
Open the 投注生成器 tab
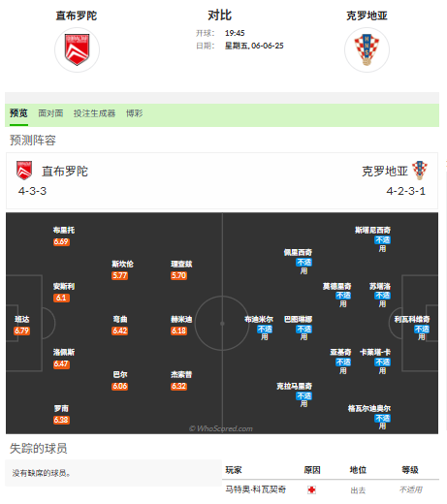pos(94,113)
